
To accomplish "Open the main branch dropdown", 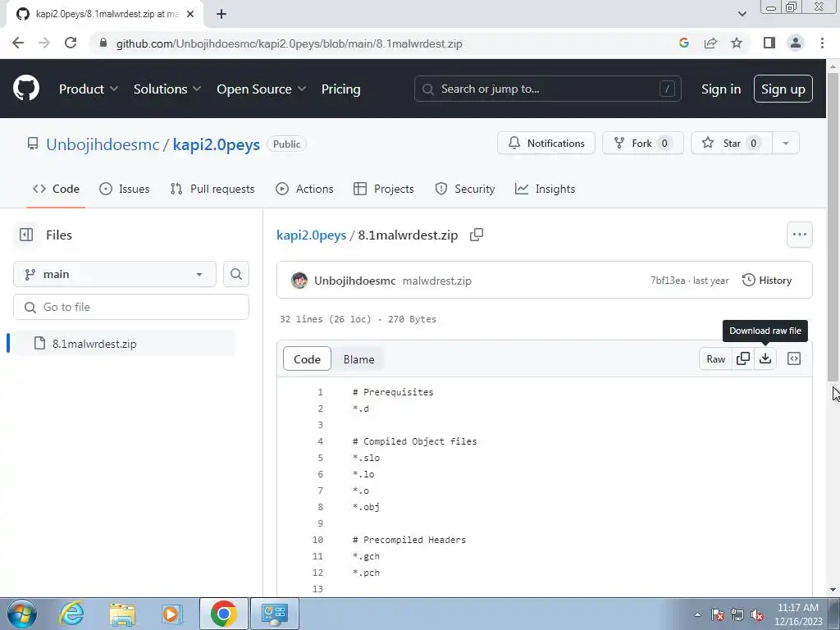I will coord(115,274).
